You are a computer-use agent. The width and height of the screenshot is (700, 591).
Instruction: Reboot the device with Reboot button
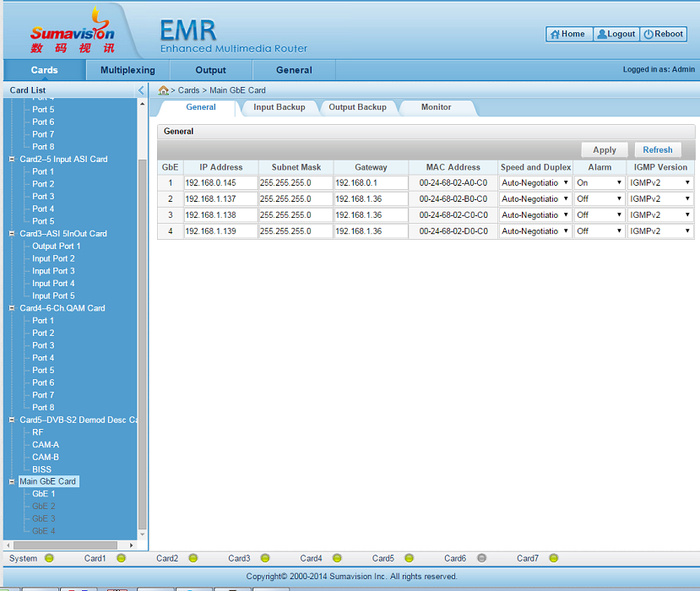click(664, 34)
